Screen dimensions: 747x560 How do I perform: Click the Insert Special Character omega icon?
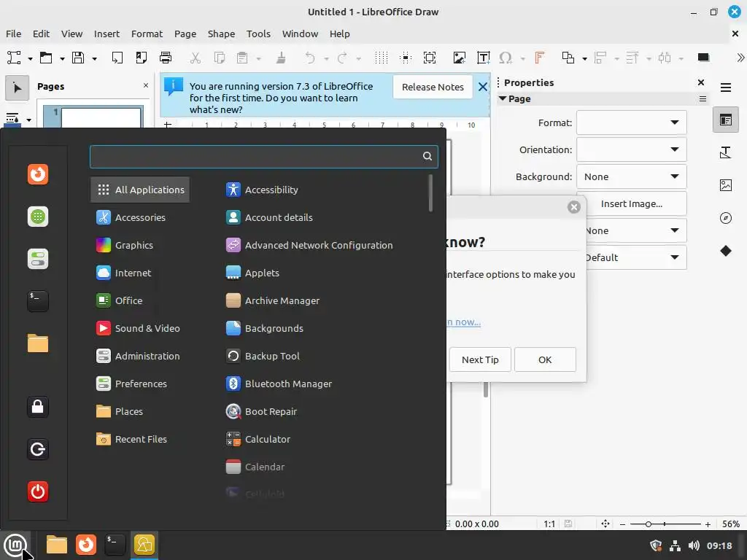pyautogui.click(x=506, y=58)
